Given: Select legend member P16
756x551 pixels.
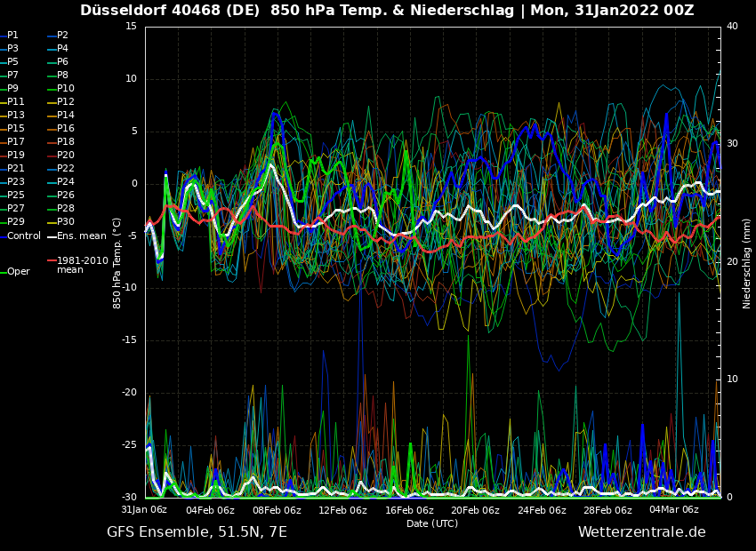Looking at the screenshot, I should [x=66, y=129].
